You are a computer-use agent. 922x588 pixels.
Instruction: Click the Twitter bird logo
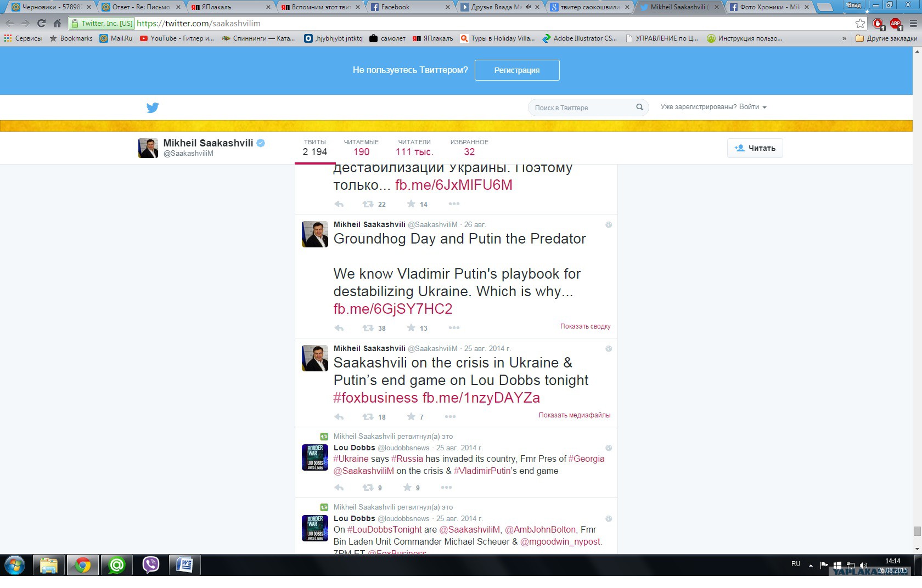click(153, 108)
